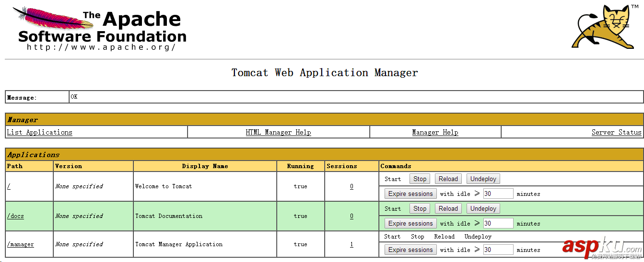Expire sessions for the root application
644x262 pixels.
tap(410, 194)
